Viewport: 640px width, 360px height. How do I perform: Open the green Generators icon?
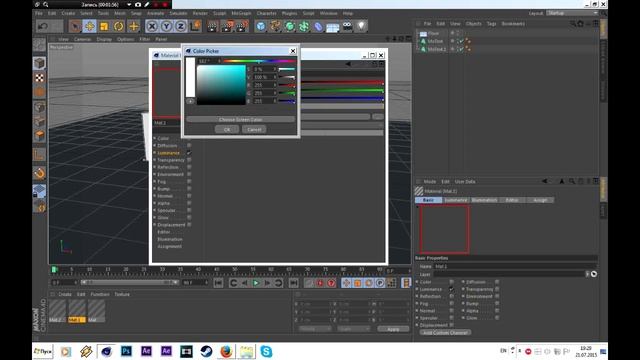tap(289, 27)
